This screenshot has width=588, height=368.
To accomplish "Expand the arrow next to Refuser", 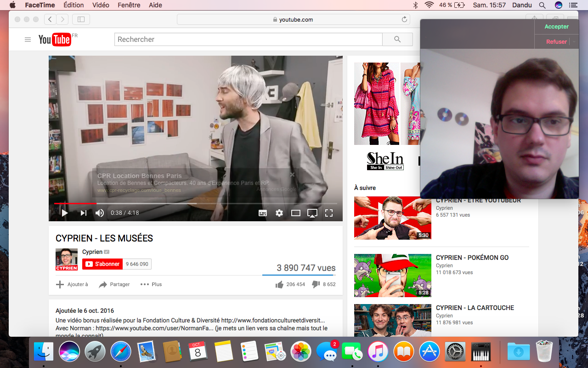I will click(x=574, y=42).
